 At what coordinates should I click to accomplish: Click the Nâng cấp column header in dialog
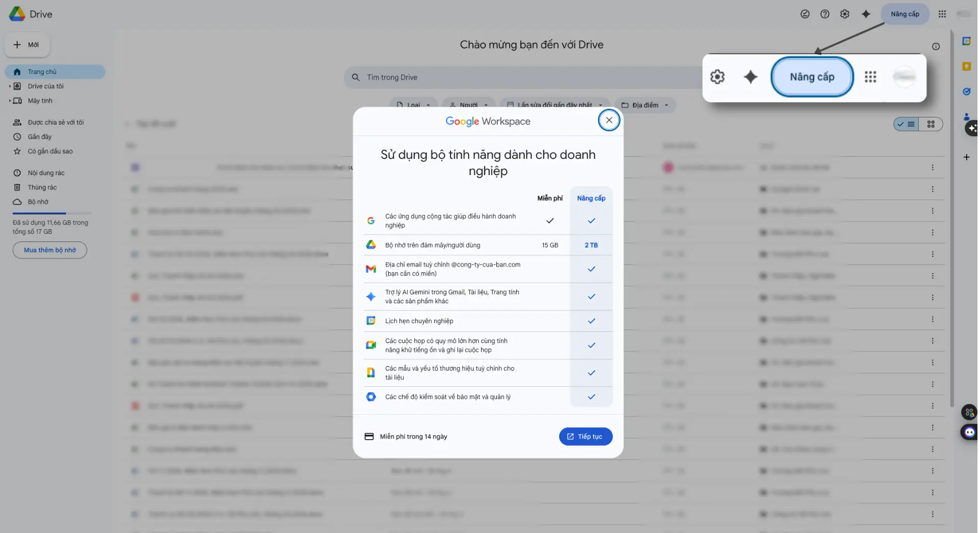(592, 199)
